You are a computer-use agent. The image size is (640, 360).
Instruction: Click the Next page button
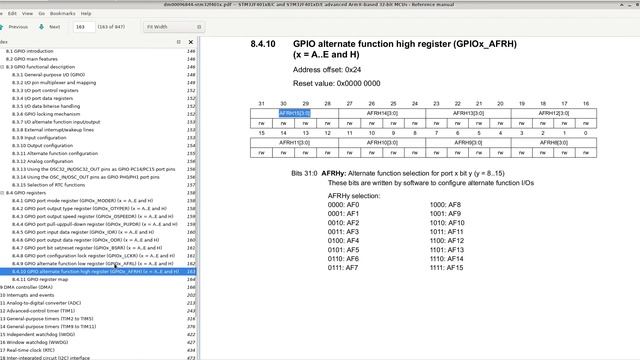(49, 27)
